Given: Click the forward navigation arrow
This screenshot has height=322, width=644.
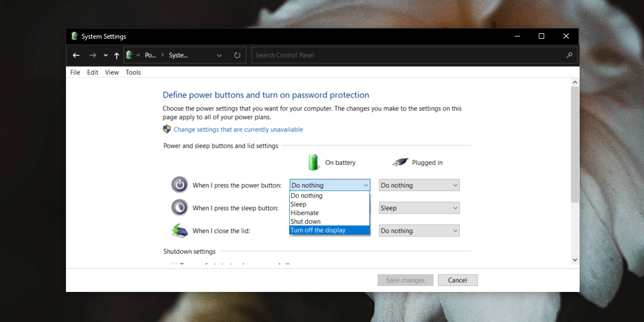Looking at the screenshot, I should 93,55.
